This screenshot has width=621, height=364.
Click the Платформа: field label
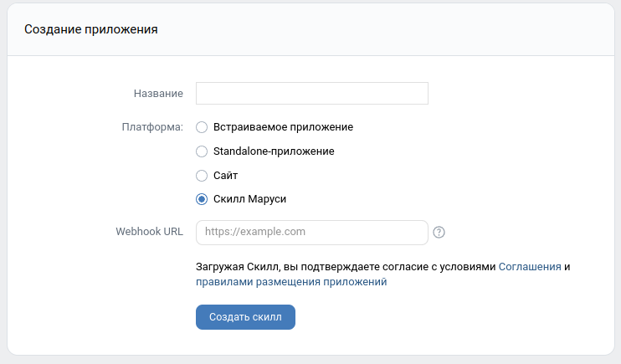(152, 127)
